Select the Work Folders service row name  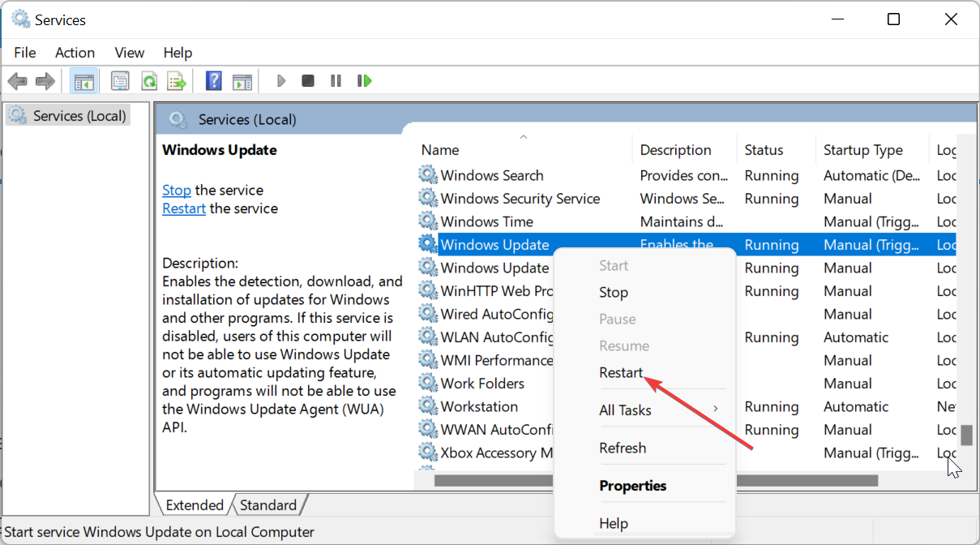482,384
